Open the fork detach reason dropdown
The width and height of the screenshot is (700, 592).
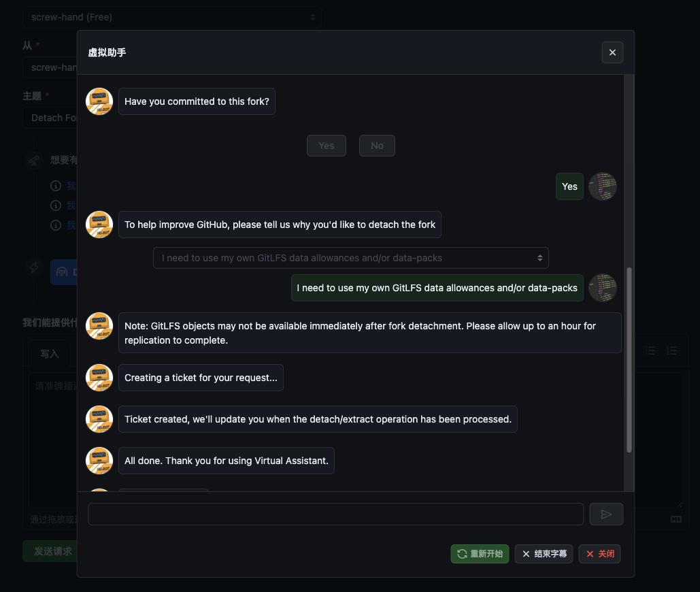pyautogui.click(x=350, y=258)
